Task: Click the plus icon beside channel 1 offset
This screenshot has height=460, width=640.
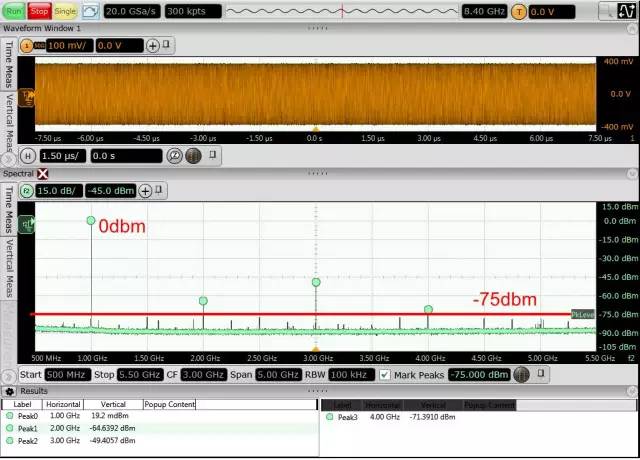Action: pyautogui.click(x=153, y=46)
